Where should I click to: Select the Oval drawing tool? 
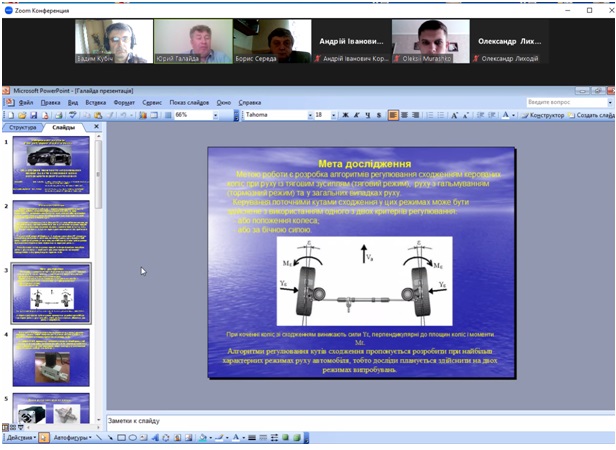(131, 438)
